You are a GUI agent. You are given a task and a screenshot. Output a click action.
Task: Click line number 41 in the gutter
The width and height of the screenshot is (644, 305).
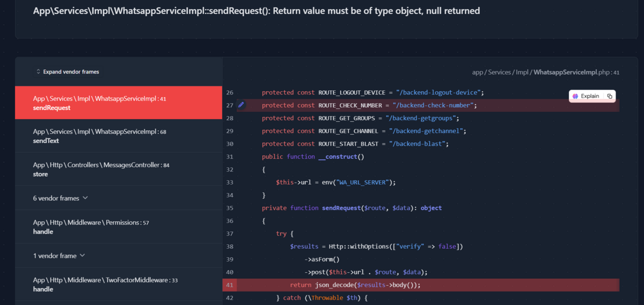click(230, 285)
